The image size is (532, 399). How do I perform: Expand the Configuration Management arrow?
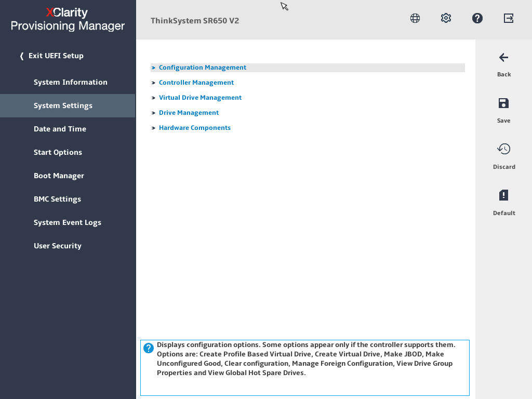pos(153,68)
